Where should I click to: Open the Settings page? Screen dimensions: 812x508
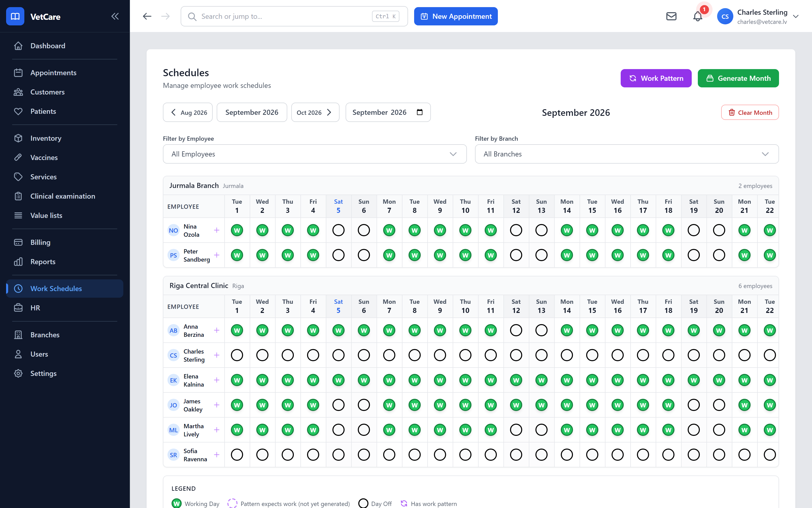pos(65,373)
